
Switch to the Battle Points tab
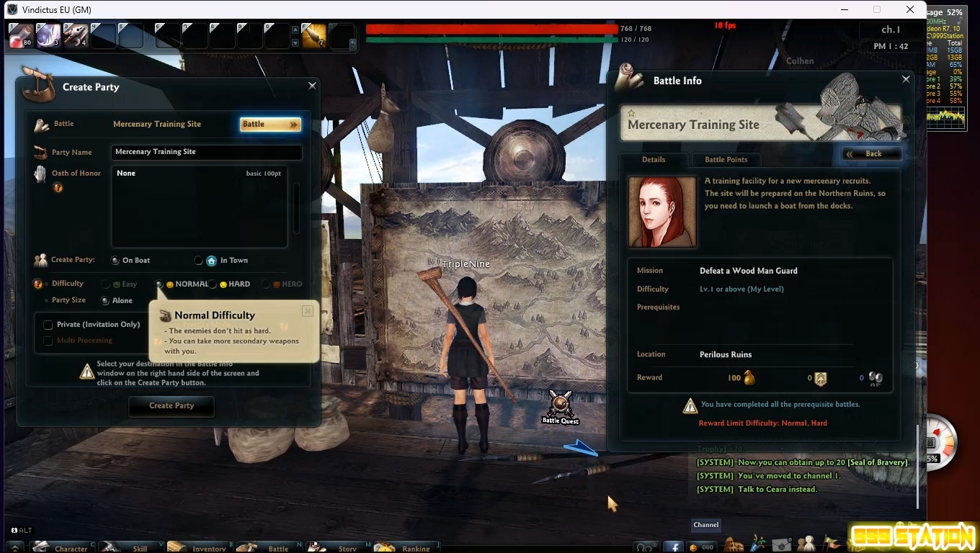(x=726, y=160)
